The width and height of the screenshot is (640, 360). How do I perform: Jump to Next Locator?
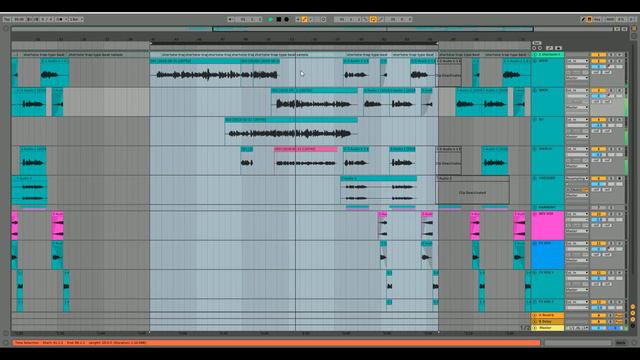[x=540, y=48]
